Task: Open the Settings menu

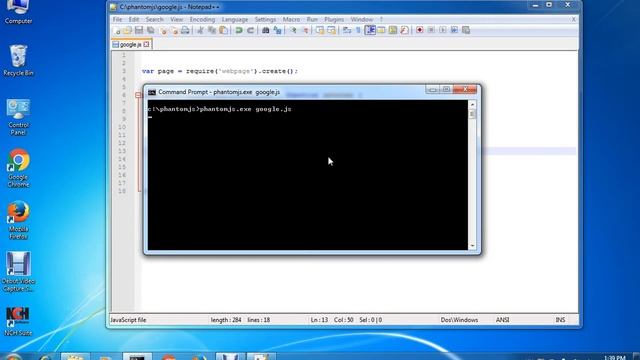Action: (x=265, y=20)
